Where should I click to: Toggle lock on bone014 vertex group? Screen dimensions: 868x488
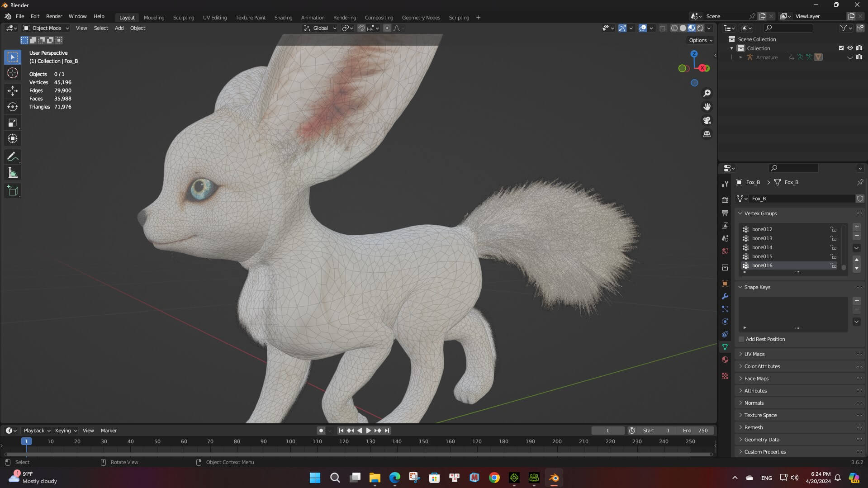point(833,247)
